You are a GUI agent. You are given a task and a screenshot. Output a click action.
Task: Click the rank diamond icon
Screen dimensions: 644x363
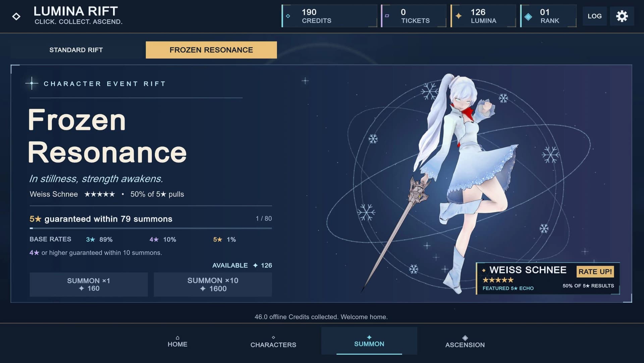528,16
